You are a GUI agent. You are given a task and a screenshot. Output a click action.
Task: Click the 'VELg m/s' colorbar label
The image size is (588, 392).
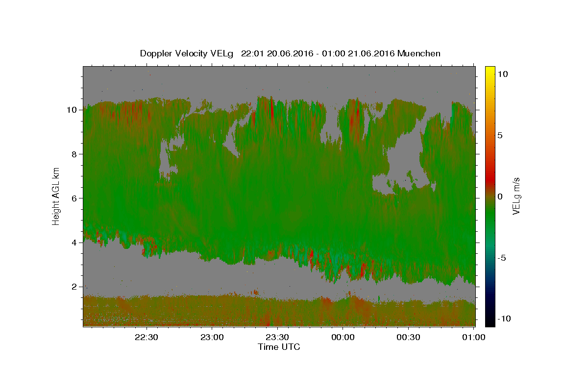coord(516,196)
